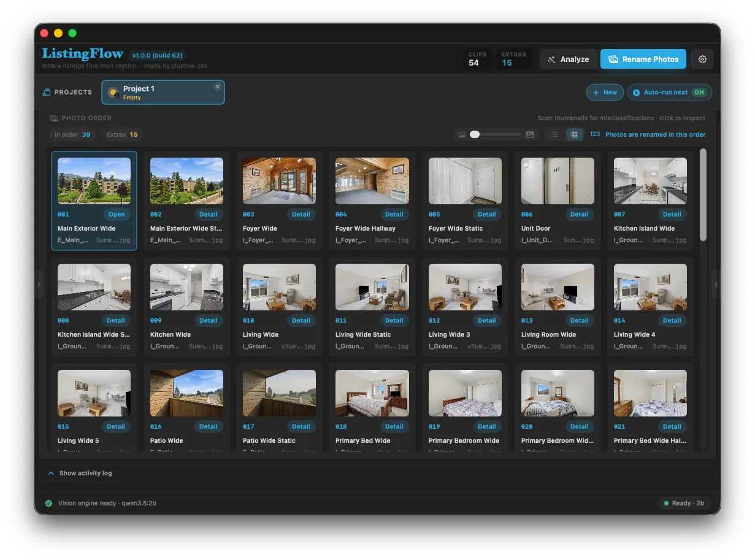Open Detail for photo 019 Primary Bedroom Wide
This screenshot has width=755, height=560.
pos(487,427)
